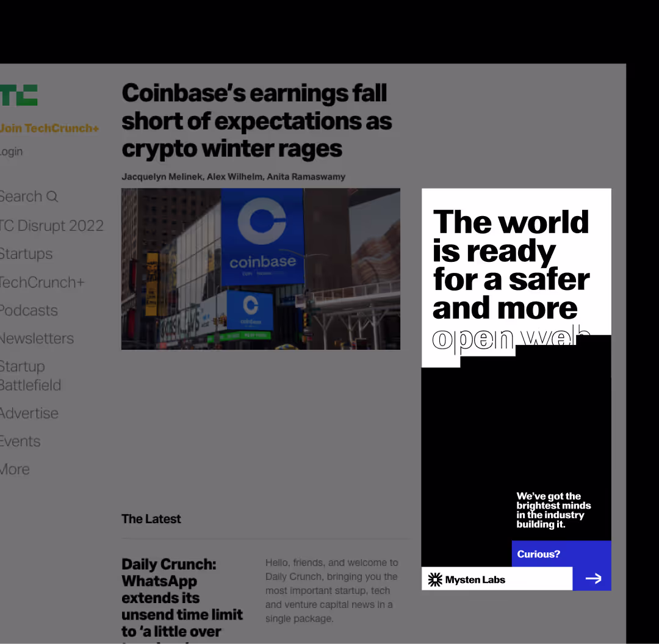Open Search in the sidebar
Screen dimensions: 659x644
click(29, 197)
